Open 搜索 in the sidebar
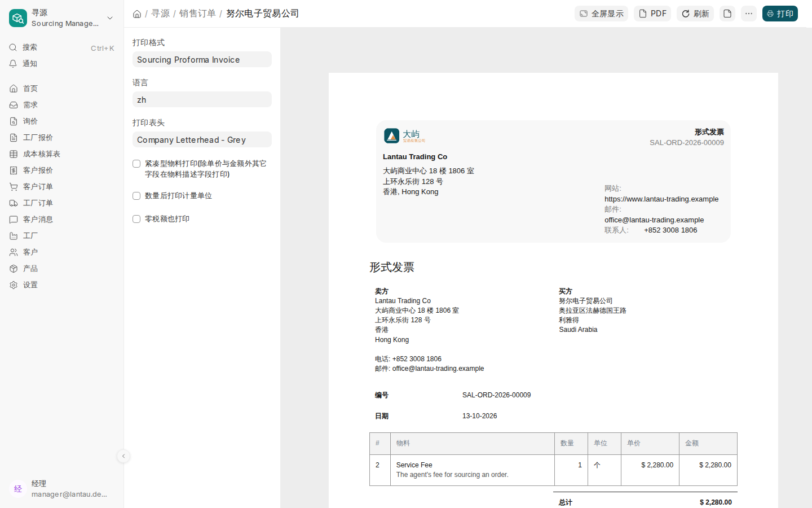Image resolution: width=812 pixels, height=508 pixels. click(62, 47)
